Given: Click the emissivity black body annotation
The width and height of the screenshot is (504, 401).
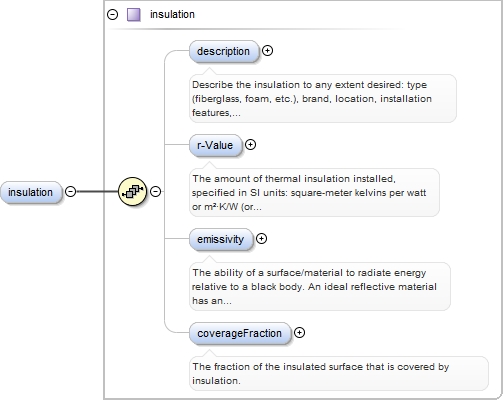Looking at the screenshot, I should pyautogui.click(x=320, y=287).
